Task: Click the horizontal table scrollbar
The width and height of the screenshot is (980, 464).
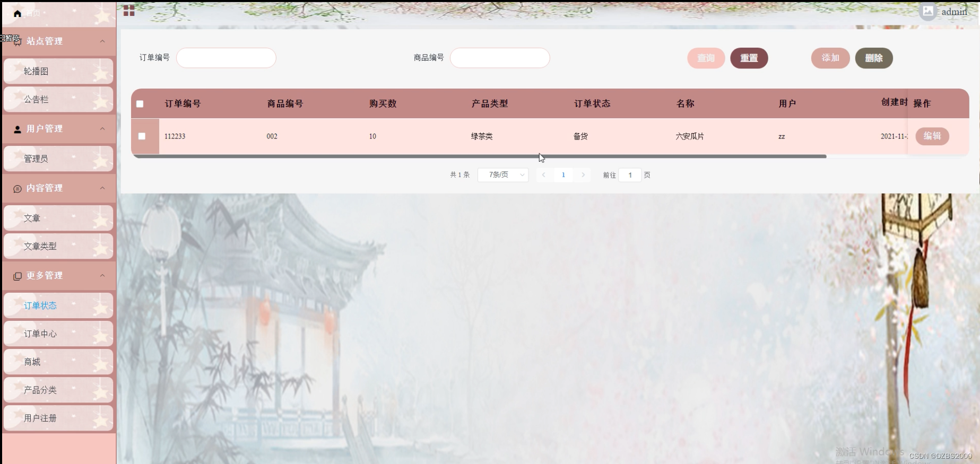Action: [x=480, y=156]
